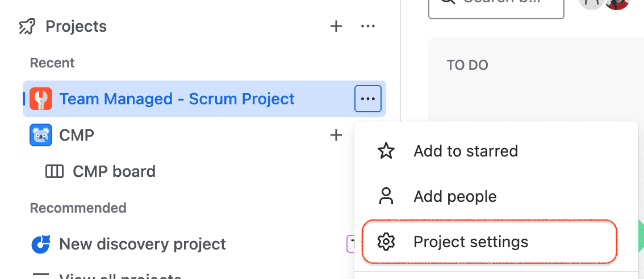The height and width of the screenshot is (279, 644).
Task: Open the New discovery project link
Action: click(x=143, y=244)
